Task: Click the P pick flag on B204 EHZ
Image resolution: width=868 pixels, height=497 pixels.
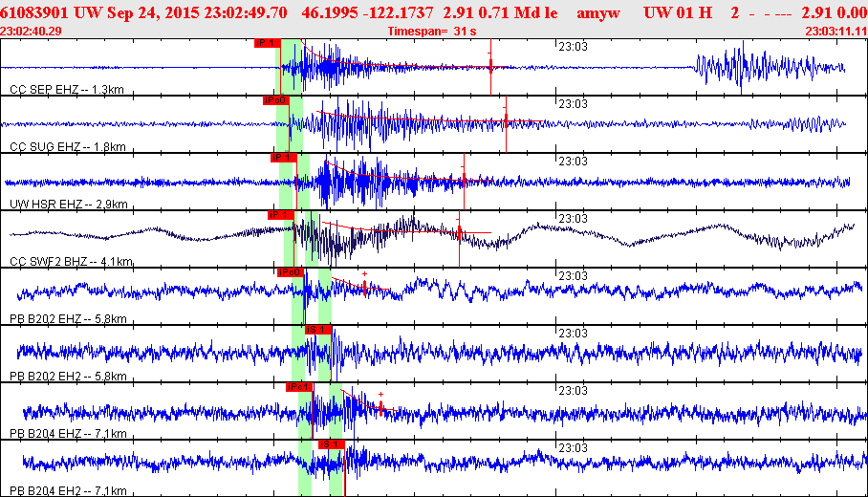Action: (299, 387)
